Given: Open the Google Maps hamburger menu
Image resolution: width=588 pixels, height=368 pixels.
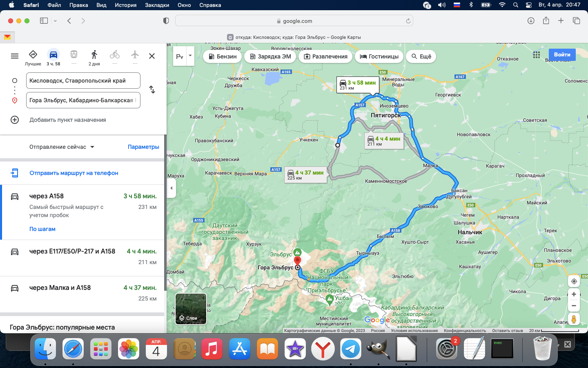Looking at the screenshot, I should (15, 56).
